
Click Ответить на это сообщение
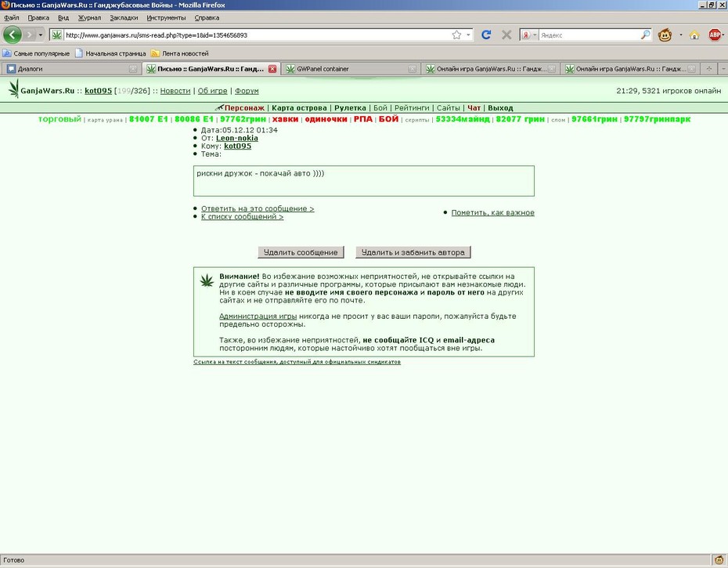(258, 208)
